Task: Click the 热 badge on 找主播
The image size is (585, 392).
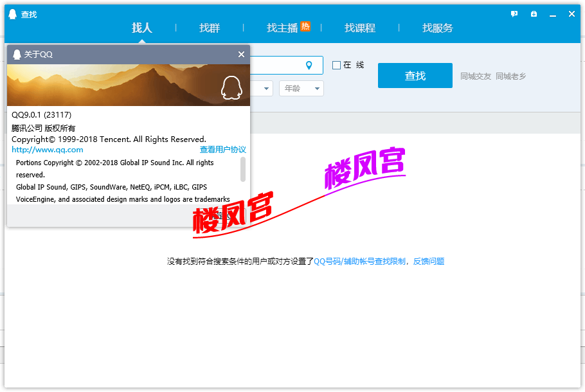Action: click(x=305, y=26)
